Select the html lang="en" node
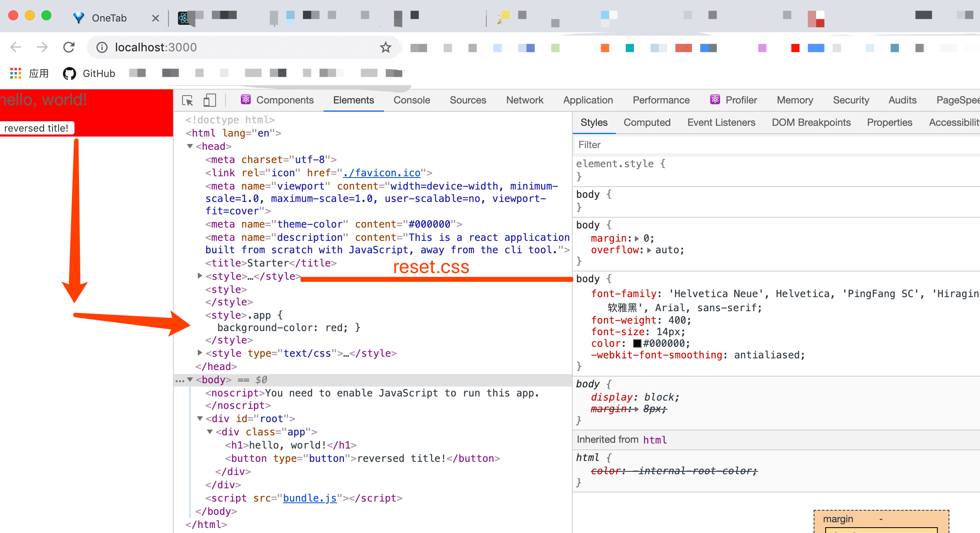The width and height of the screenshot is (980, 533). 233,133
